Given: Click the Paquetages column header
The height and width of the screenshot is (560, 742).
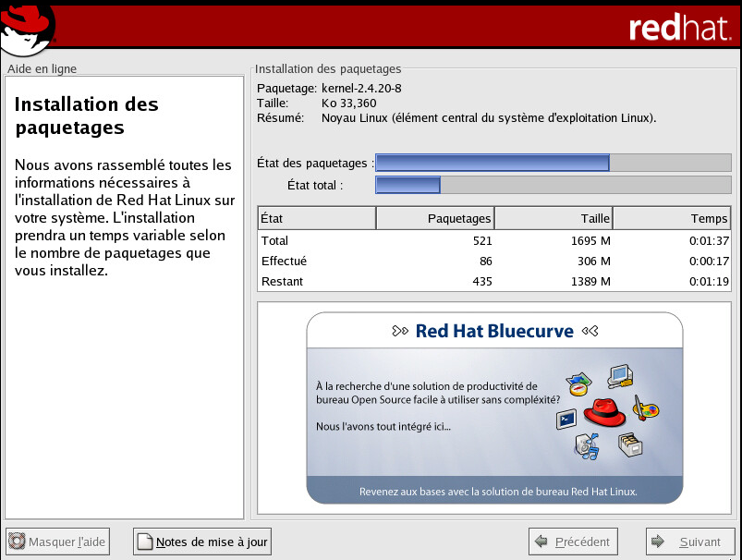Looking at the screenshot, I should [435, 218].
